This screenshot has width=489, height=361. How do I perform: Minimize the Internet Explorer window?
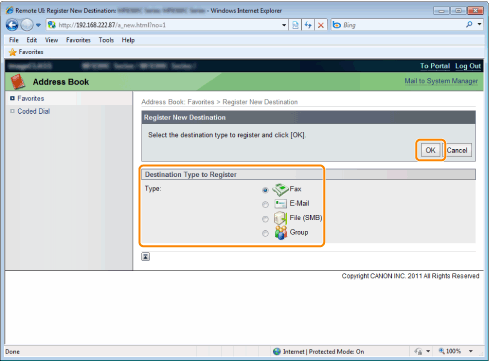(x=441, y=11)
